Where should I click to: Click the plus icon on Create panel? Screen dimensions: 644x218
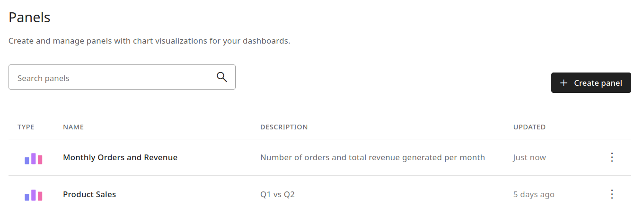pyautogui.click(x=564, y=83)
